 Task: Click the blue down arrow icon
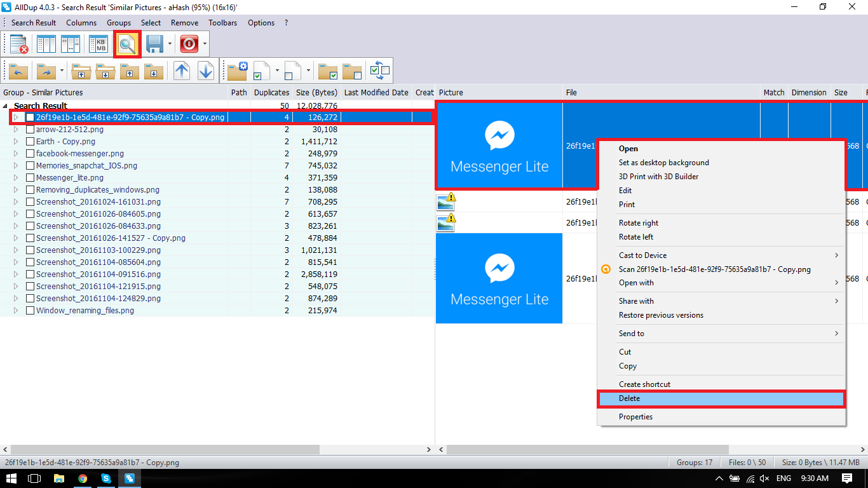tap(206, 71)
